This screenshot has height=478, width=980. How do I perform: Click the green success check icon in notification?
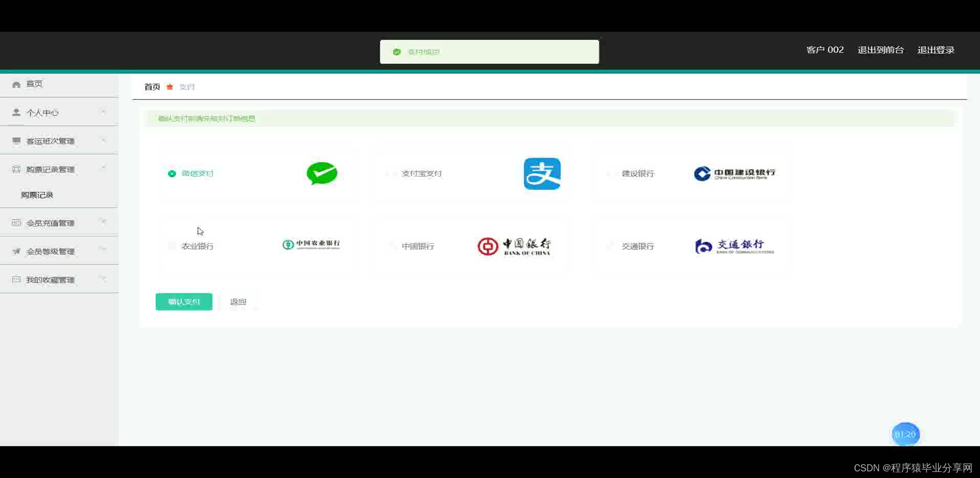point(397,52)
